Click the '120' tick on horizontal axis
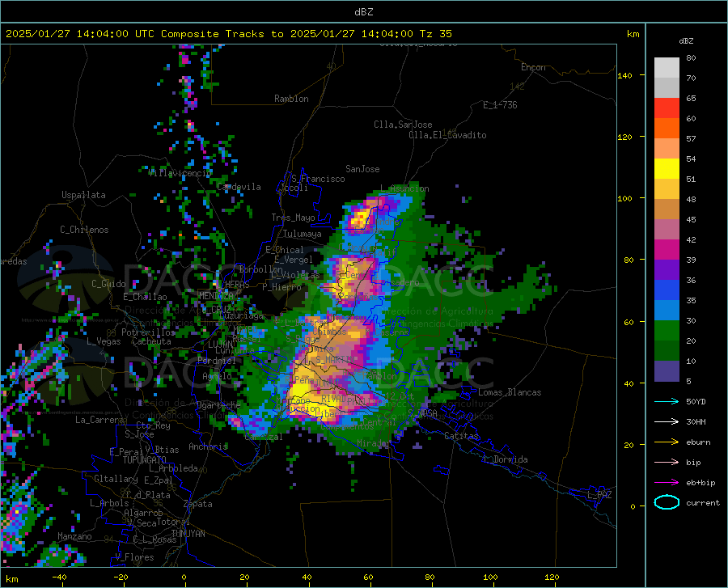The height and width of the screenshot is (588, 728). click(552, 577)
